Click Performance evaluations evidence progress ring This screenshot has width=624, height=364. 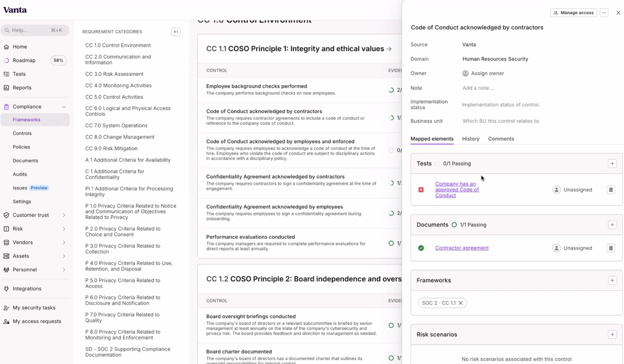click(391, 244)
